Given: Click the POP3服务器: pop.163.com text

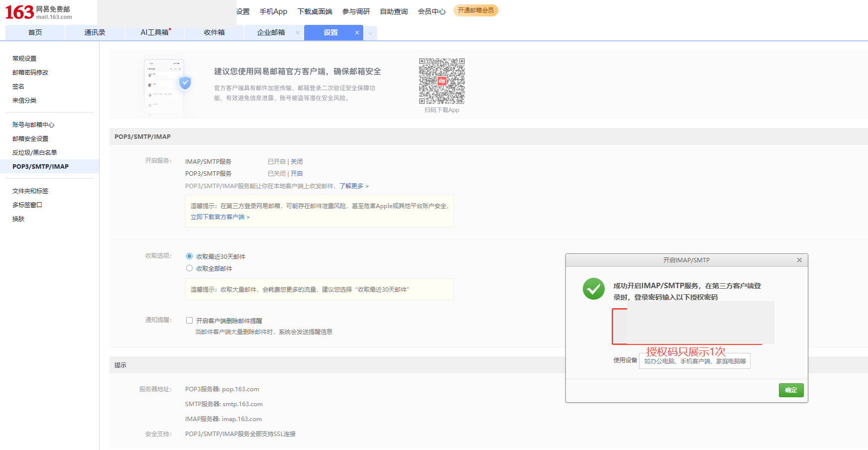Looking at the screenshot, I should coord(222,389).
